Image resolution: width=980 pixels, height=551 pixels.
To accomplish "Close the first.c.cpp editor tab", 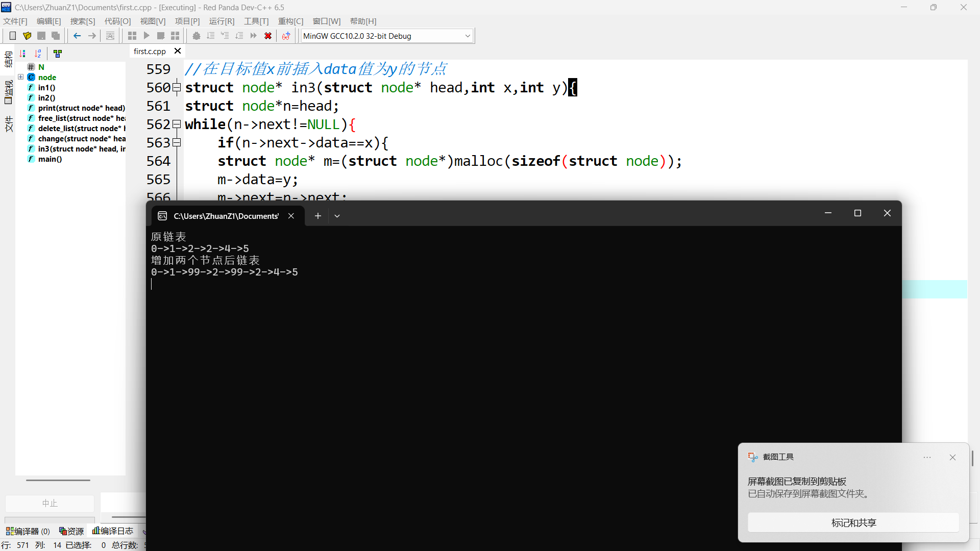I will (x=178, y=51).
